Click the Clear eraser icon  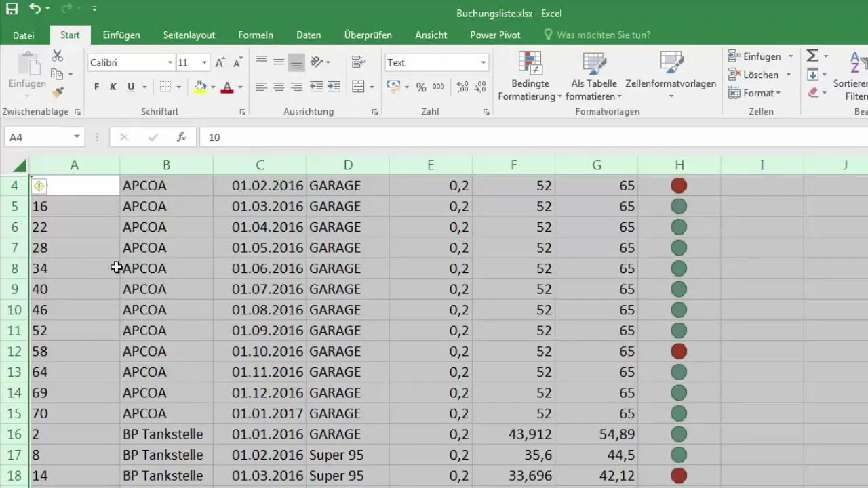(x=812, y=93)
